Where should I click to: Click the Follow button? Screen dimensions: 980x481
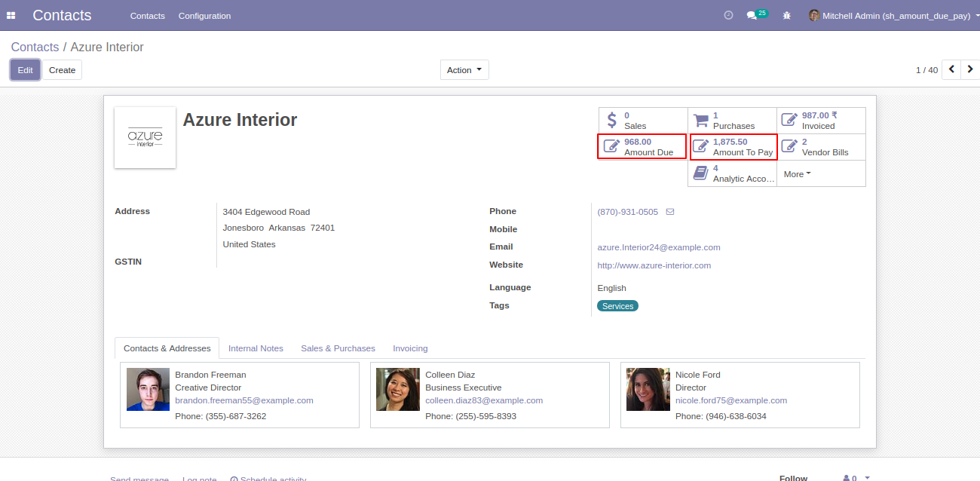pos(793,478)
